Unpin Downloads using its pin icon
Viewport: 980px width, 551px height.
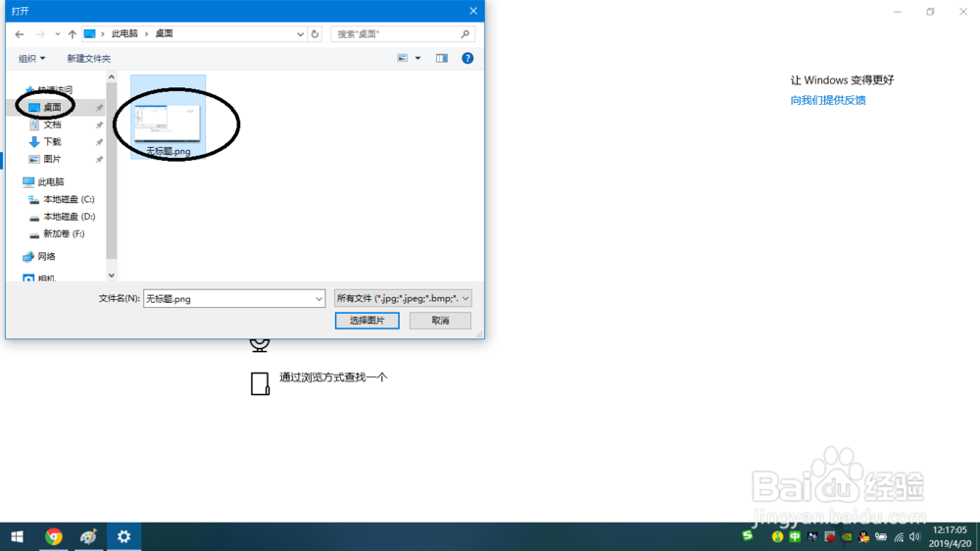point(99,142)
